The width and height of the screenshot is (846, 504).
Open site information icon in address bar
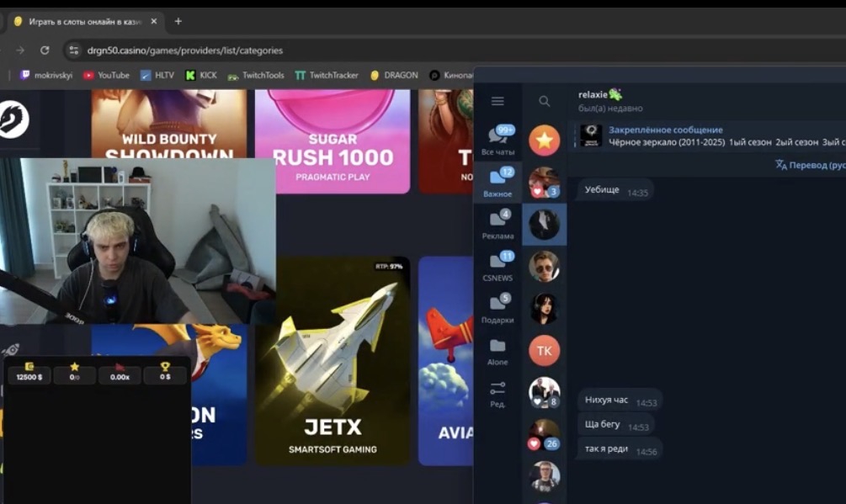74,50
